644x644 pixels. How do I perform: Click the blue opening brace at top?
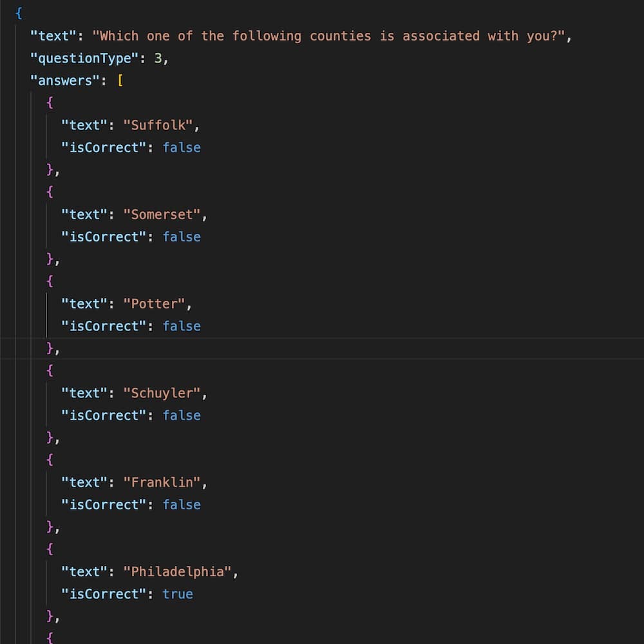tap(19, 14)
